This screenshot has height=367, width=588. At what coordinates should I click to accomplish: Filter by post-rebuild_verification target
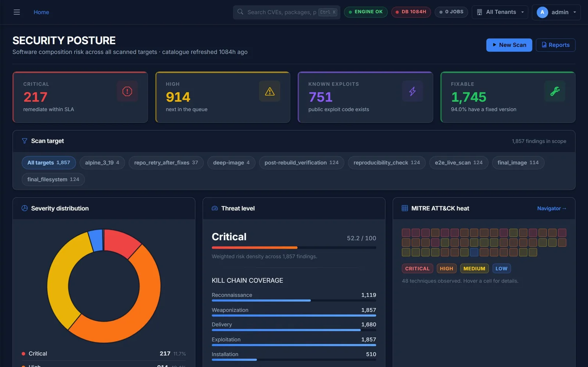(301, 163)
